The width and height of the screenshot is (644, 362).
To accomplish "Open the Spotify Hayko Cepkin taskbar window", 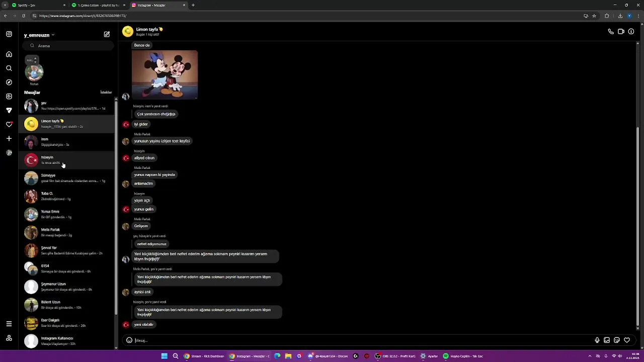I will 463,356.
